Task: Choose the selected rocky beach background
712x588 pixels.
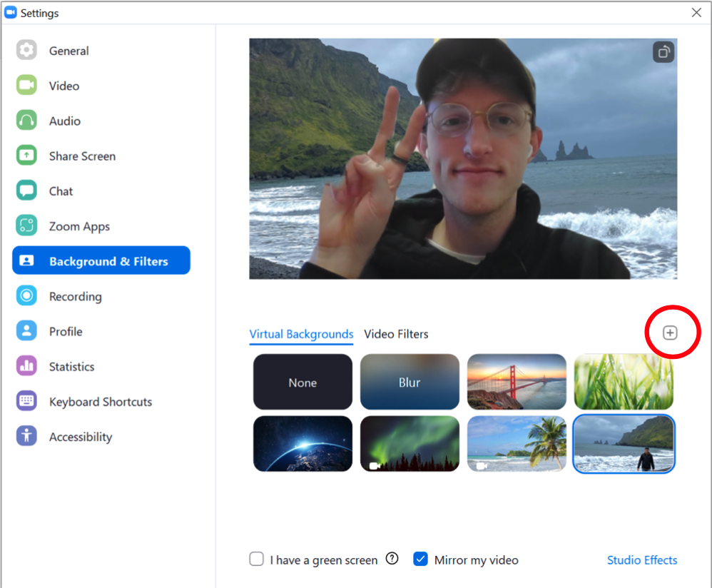Action: coord(624,444)
